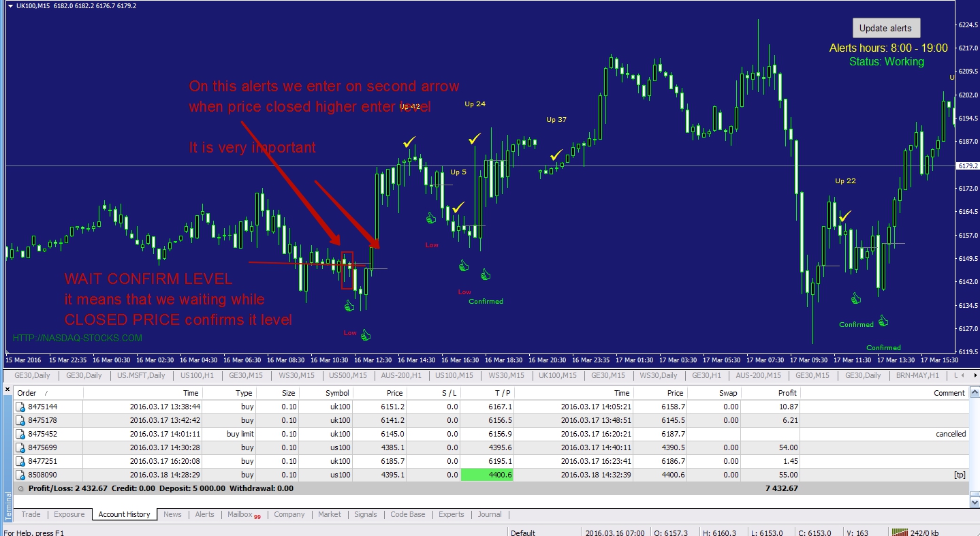The height and width of the screenshot is (536, 980).
Task: Open the Mailbox tab
Action: tap(240, 514)
